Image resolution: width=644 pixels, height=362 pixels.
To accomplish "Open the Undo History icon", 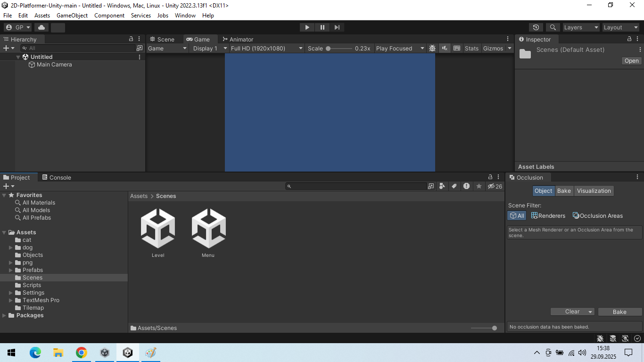I will coord(536,27).
